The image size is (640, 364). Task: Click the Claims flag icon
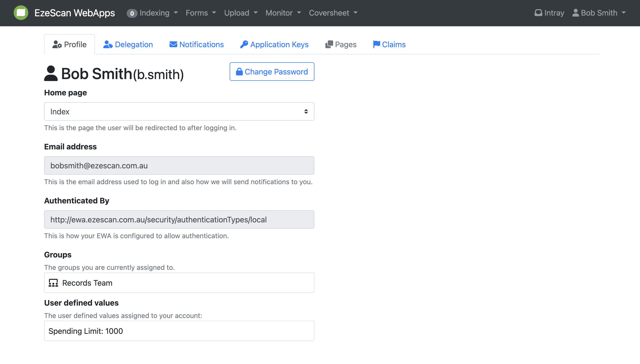[376, 44]
